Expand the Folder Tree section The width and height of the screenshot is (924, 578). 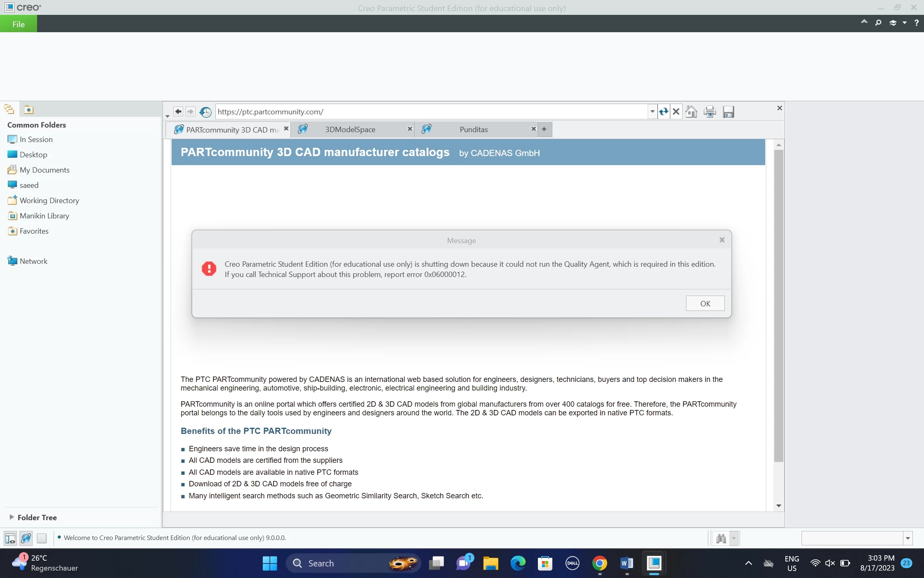click(x=12, y=517)
